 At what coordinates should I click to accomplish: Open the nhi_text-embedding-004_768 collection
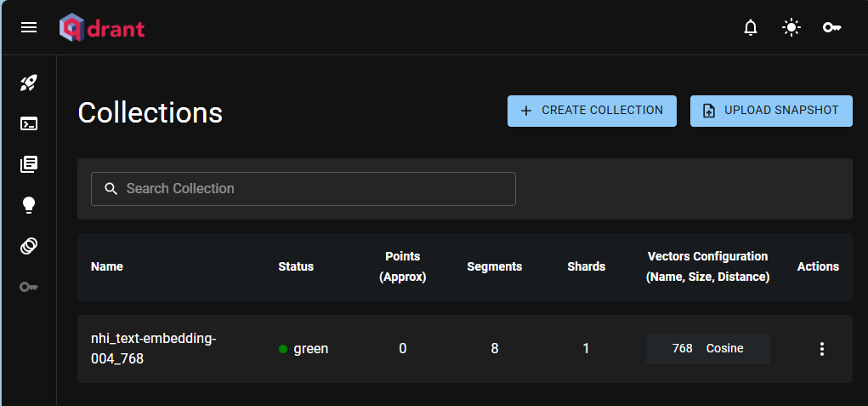tap(153, 349)
